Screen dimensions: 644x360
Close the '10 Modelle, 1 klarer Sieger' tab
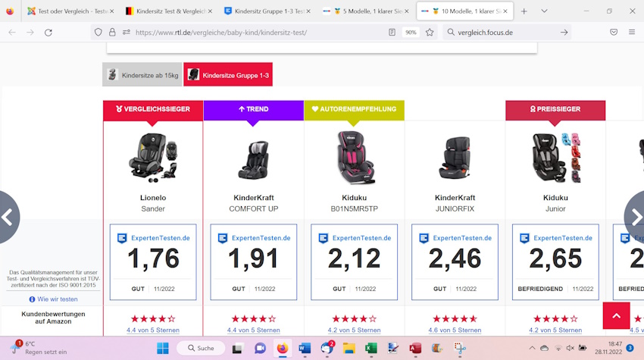click(x=505, y=11)
